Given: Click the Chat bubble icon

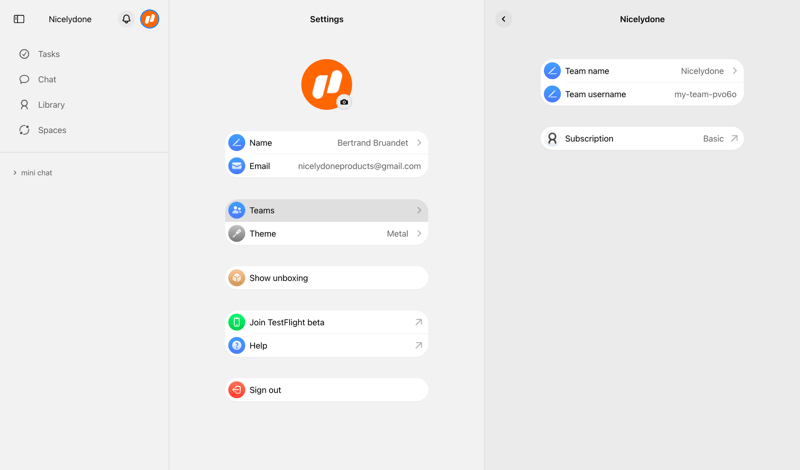Looking at the screenshot, I should [x=24, y=79].
